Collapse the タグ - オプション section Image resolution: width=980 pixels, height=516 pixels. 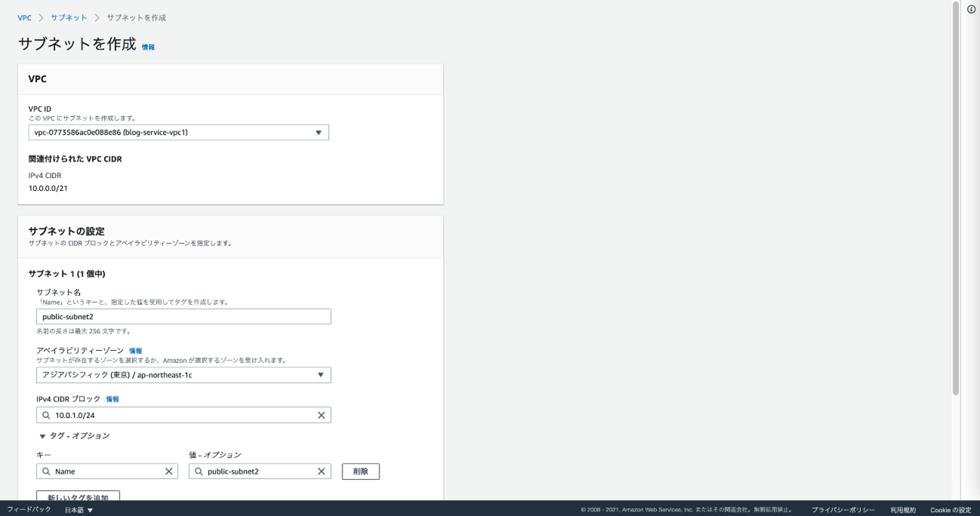tap(43, 436)
